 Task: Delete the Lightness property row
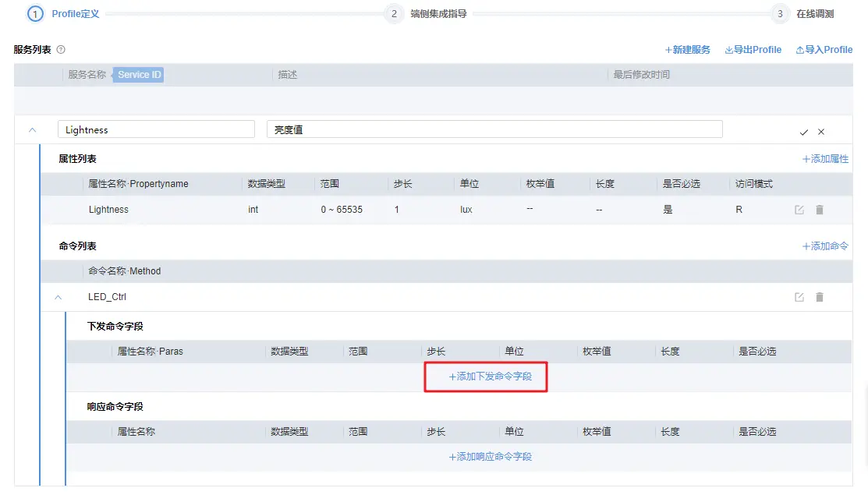[x=820, y=210]
